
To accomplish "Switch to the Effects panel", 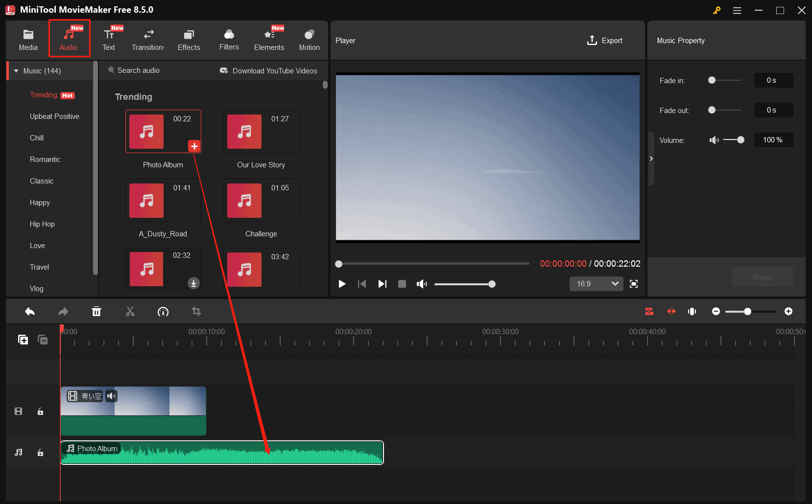I will [x=189, y=39].
